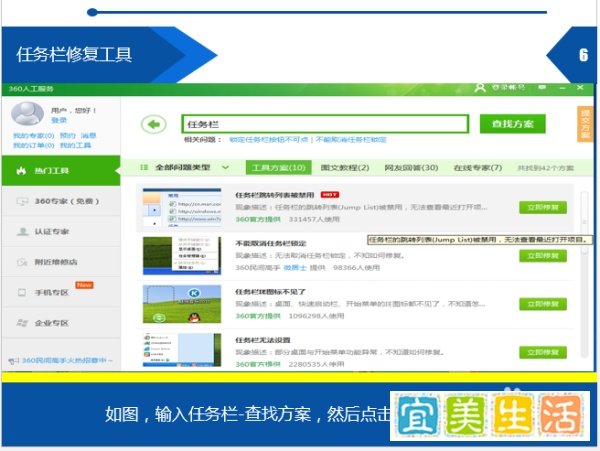Viewport: 600px width, 451px height.
Task: Click 立即修复 for 任务栏里图标不见了
Action: [543, 304]
